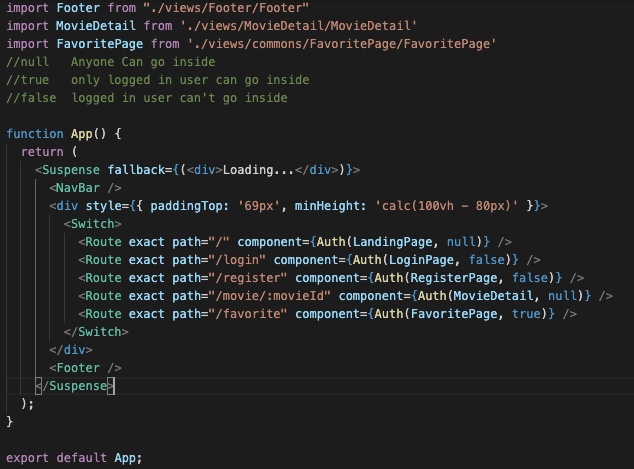Click the FavoritePage identifier in the import statement
This screenshot has width=634, height=469.
click(x=99, y=44)
